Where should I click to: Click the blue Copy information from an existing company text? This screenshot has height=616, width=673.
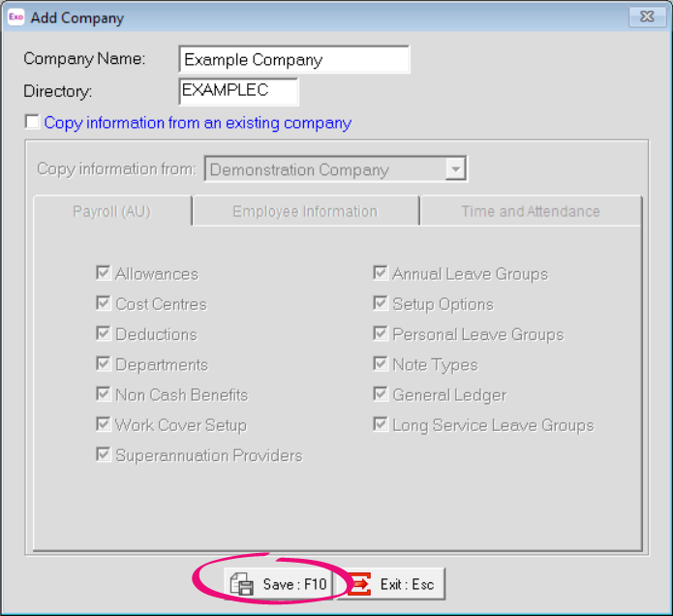198,123
